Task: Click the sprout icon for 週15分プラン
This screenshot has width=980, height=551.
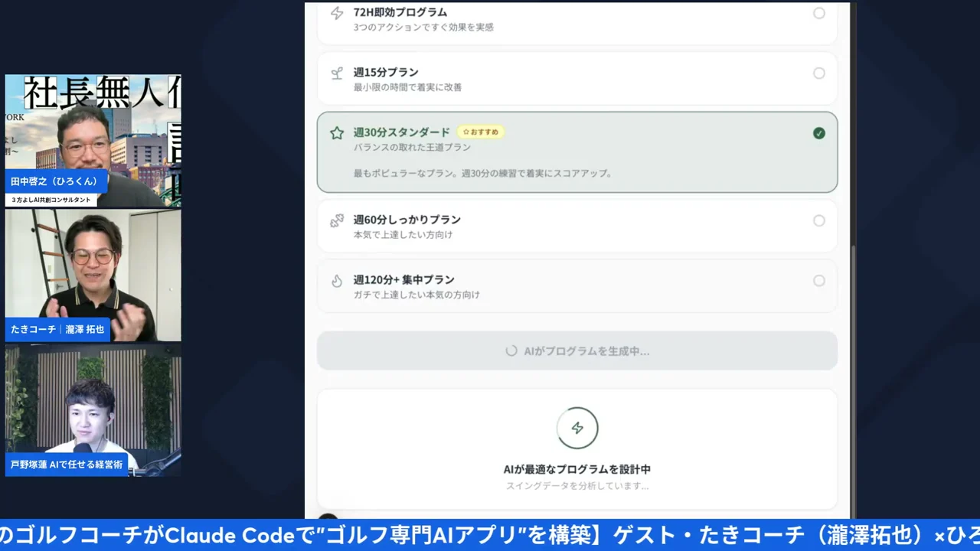Action: (x=337, y=73)
